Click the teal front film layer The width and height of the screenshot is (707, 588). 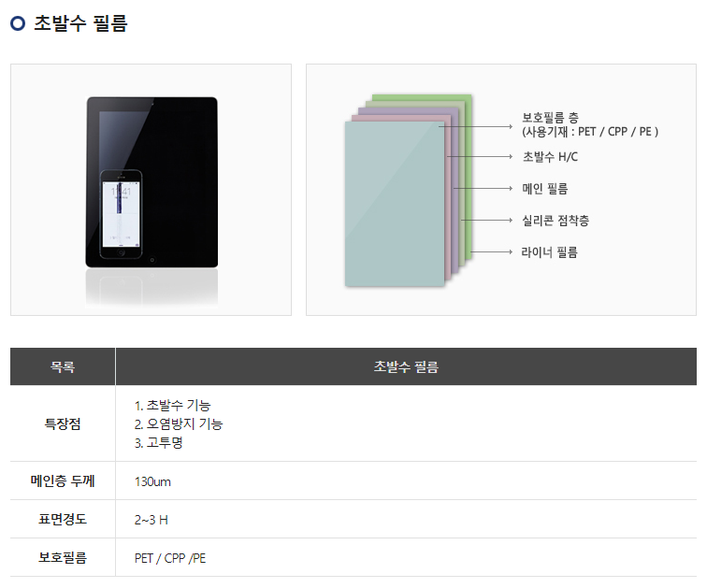point(395,204)
